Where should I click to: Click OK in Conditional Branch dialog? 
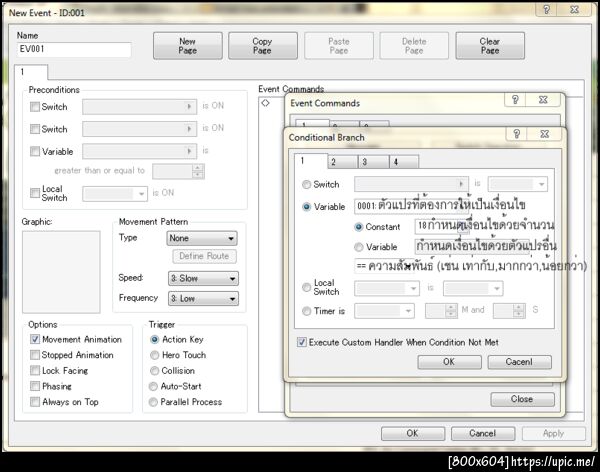tap(449, 362)
